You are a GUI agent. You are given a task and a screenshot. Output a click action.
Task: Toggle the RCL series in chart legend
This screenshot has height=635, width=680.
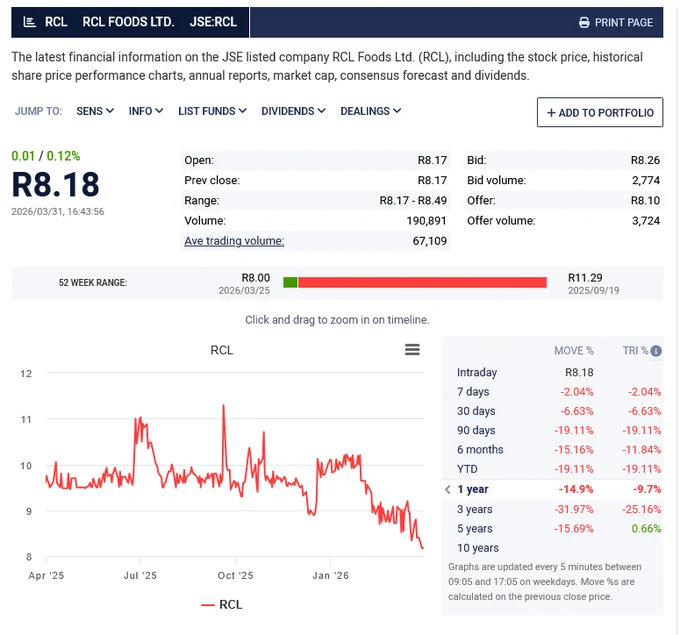[x=222, y=604]
